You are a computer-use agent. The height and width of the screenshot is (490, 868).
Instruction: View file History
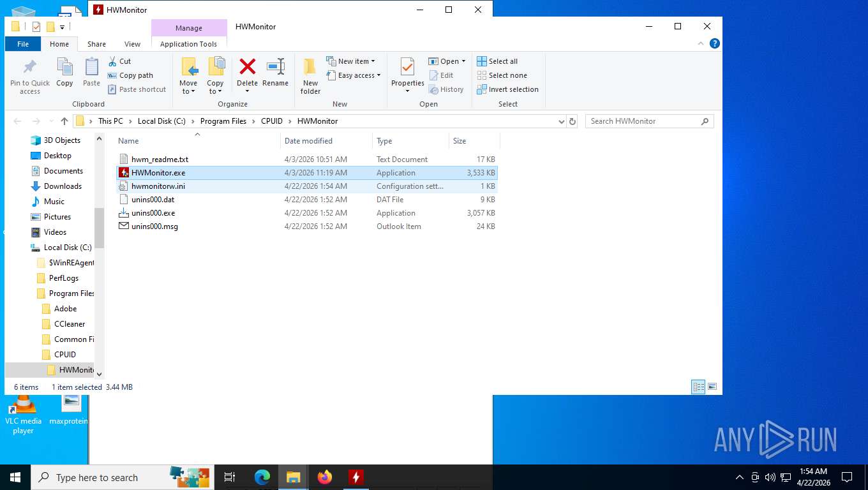pyautogui.click(x=446, y=89)
